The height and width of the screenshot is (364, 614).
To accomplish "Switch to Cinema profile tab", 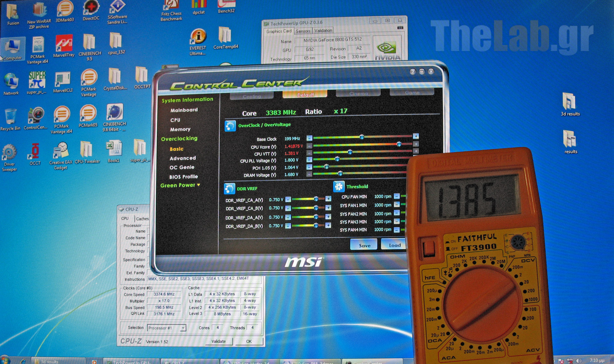I will point(358,93).
